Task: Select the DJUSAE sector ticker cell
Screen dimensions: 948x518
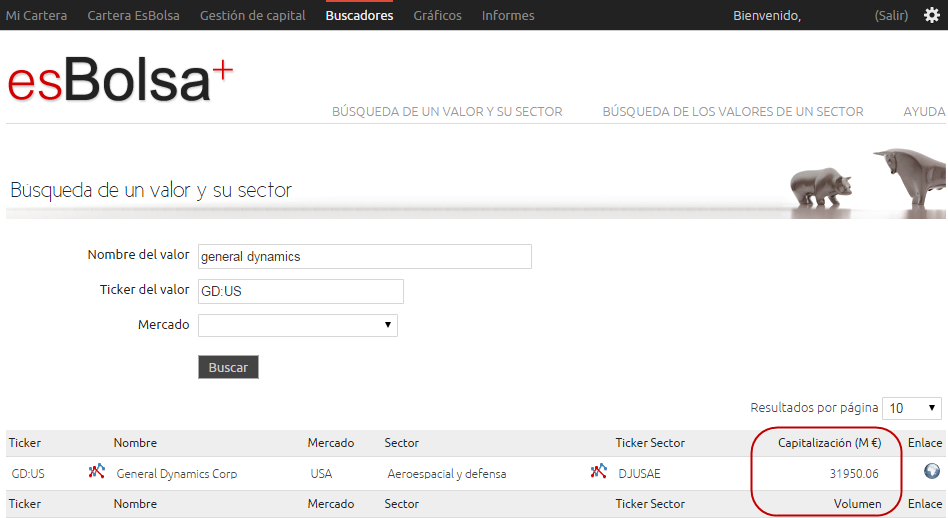Action: (639, 473)
